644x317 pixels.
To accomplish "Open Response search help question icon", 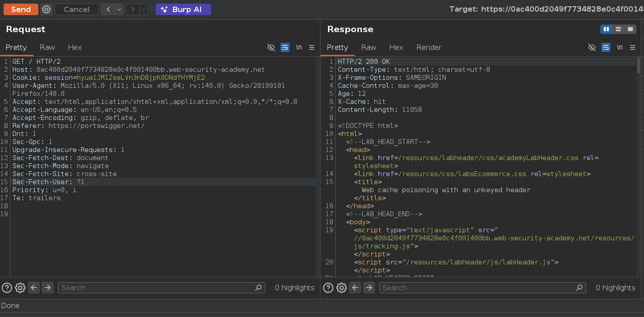I will 328,288.
